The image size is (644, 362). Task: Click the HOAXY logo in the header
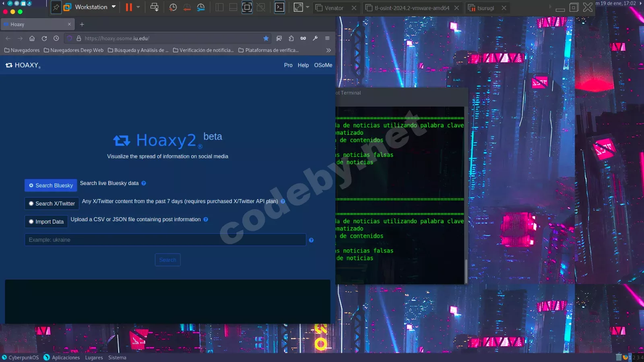pos(23,65)
